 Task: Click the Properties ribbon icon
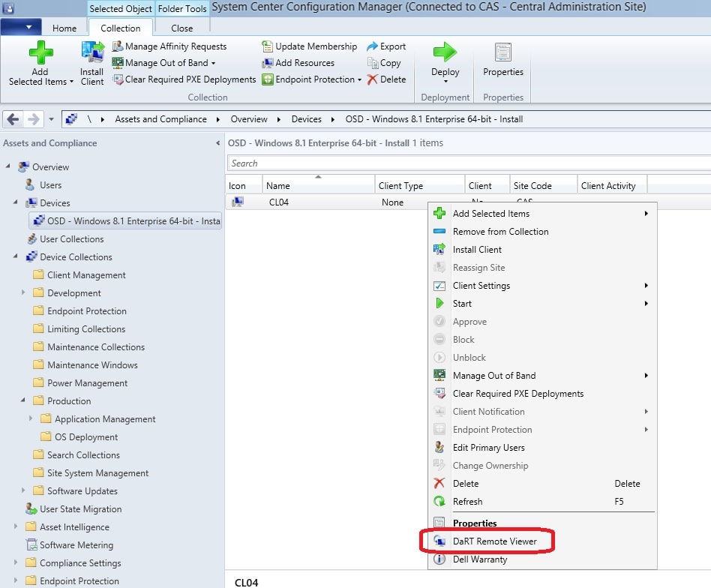[502, 52]
